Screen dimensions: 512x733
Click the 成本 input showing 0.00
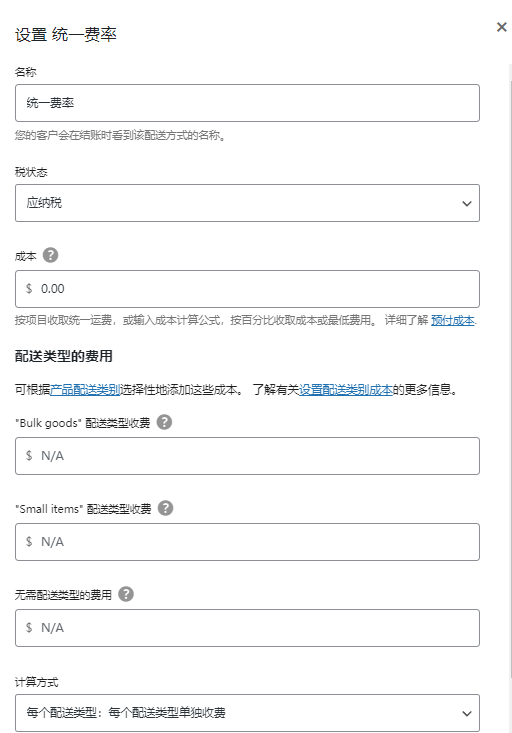(247, 289)
